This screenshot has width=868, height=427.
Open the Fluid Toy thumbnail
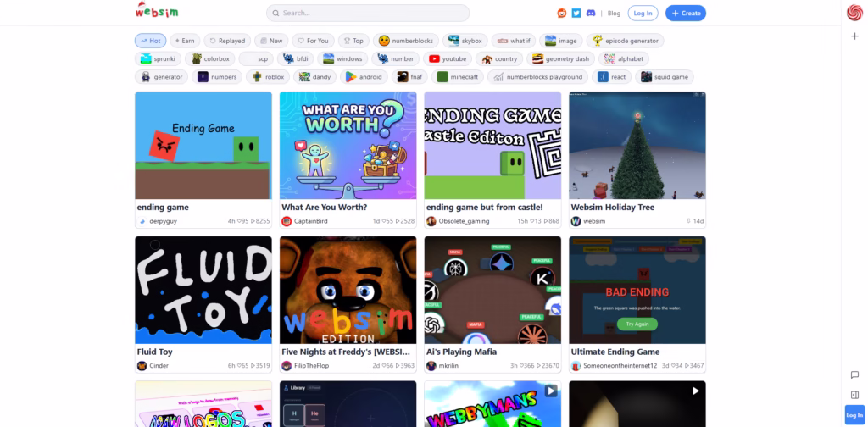pos(203,289)
